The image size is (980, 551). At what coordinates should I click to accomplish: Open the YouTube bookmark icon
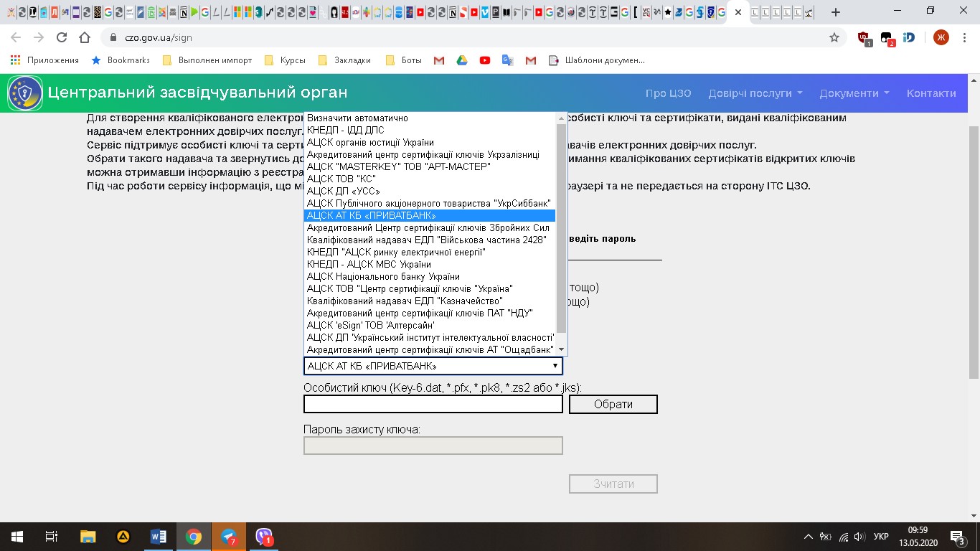click(485, 60)
